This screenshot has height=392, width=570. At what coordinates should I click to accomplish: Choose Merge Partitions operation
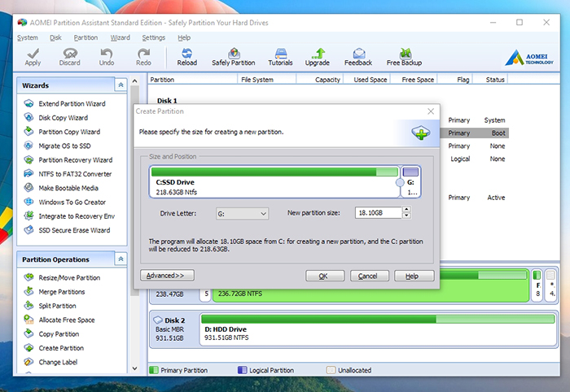pos(61,292)
